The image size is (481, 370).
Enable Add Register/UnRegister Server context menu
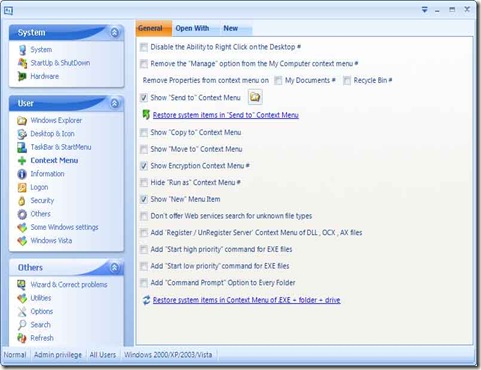click(x=144, y=233)
